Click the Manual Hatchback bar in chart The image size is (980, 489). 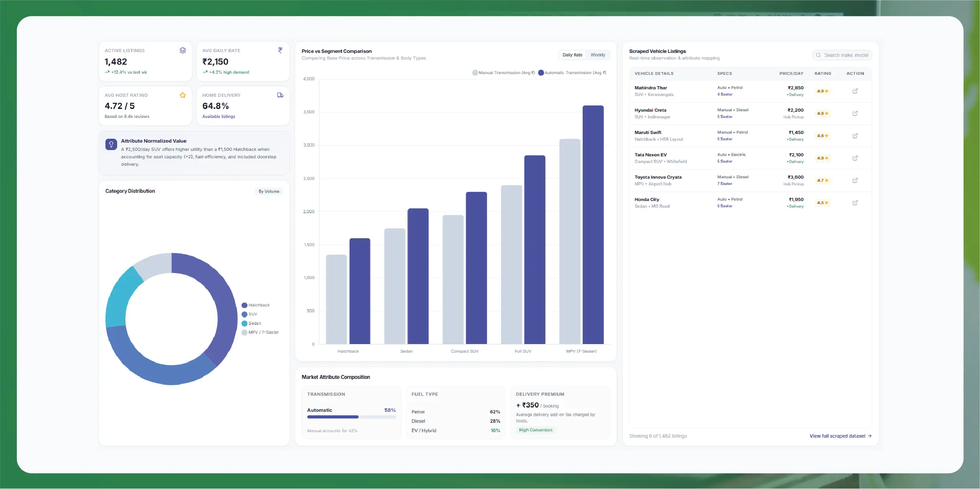pyautogui.click(x=336, y=300)
